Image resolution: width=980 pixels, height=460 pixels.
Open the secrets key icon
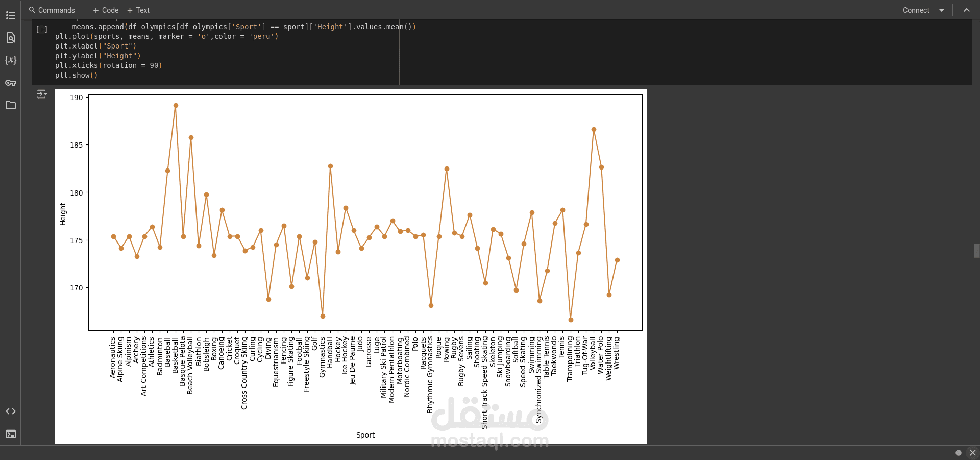click(11, 83)
